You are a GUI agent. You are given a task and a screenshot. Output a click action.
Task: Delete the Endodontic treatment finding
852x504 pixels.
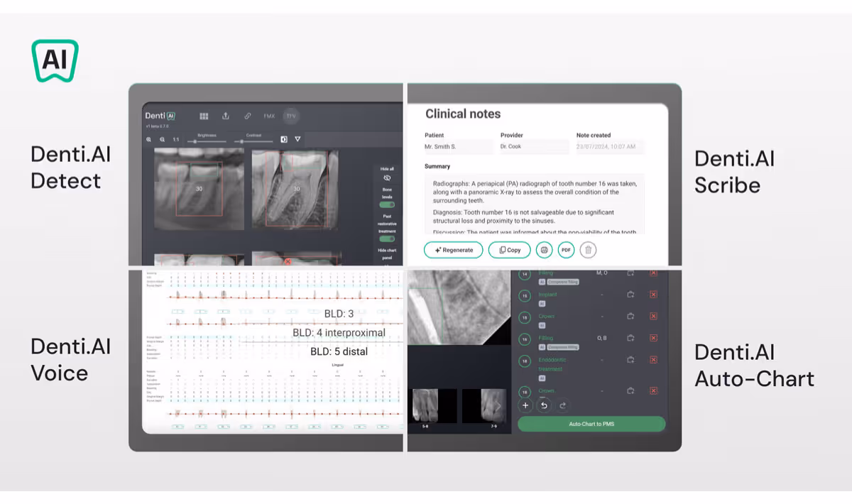(653, 361)
